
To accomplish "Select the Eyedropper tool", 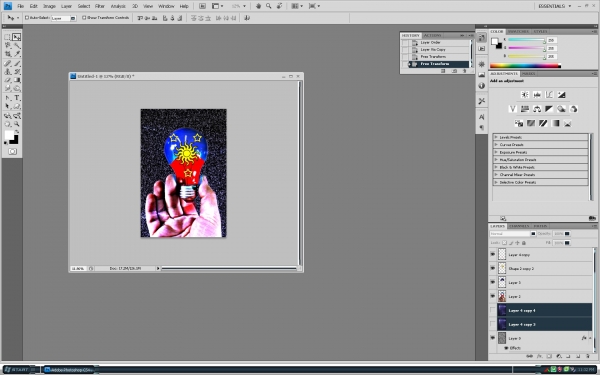I will pyautogui.click(x=16, y=54).
